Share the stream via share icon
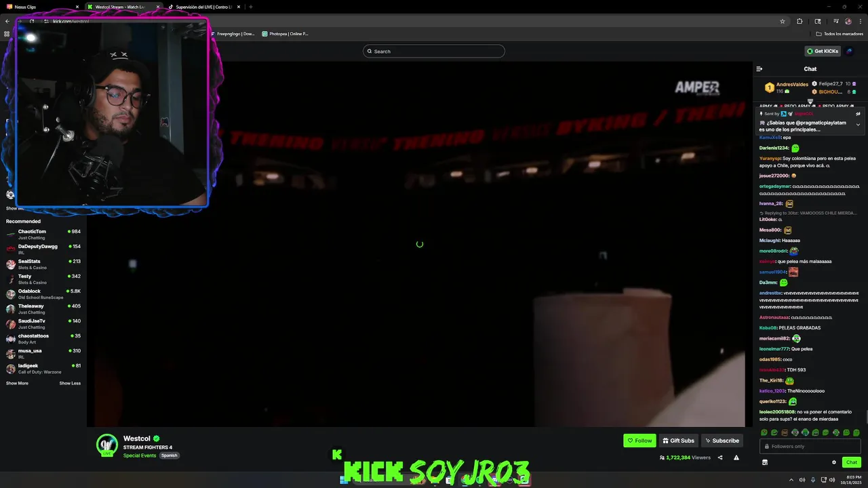 (720, 457)
